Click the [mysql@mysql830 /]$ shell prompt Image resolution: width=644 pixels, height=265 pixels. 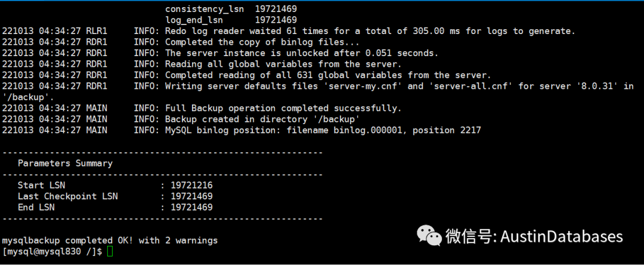[52, 251]
